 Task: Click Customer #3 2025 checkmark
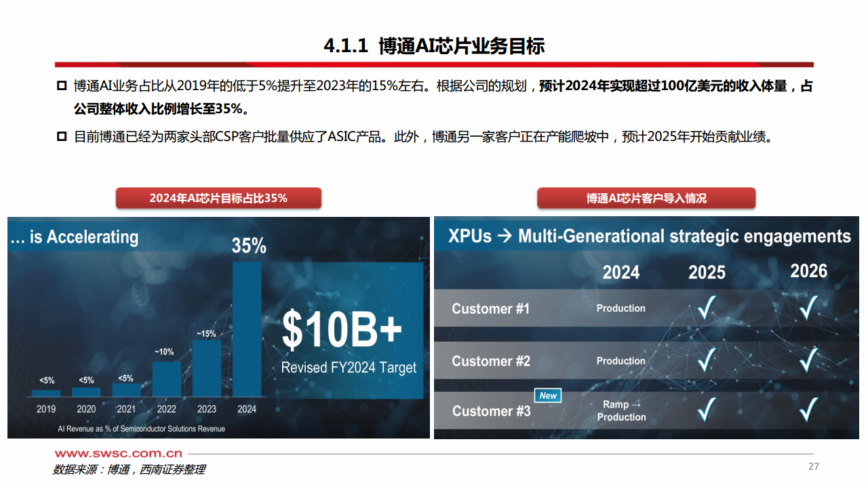tap(707, 409)
